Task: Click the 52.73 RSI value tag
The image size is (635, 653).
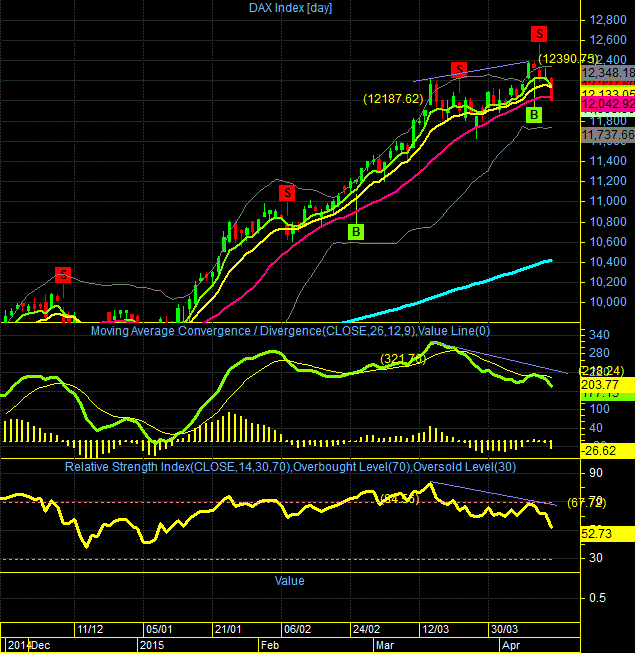Action: [x=608, y=533]
